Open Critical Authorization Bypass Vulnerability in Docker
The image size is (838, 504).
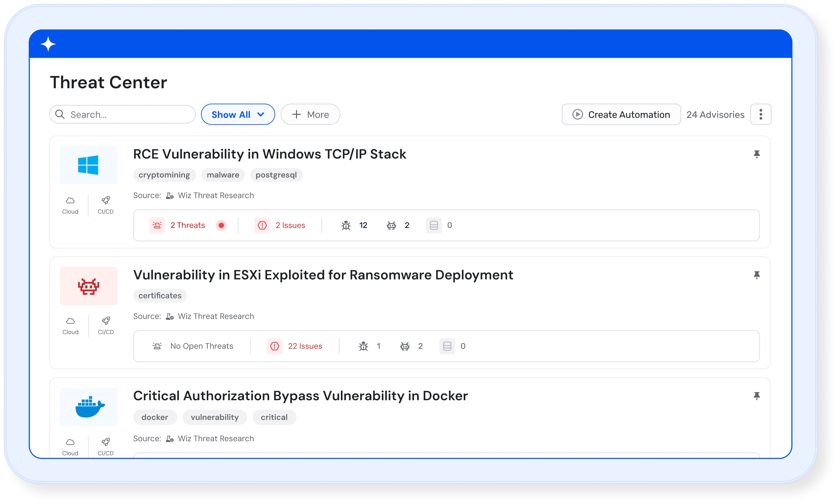click(300, 396)
